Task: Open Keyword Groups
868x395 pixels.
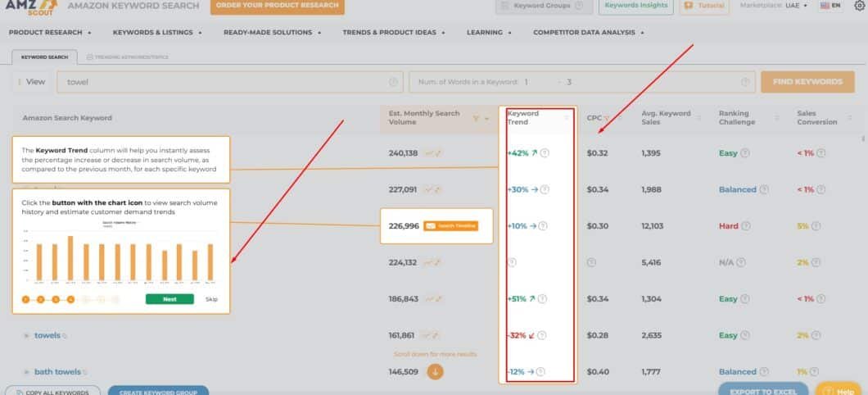Action: tap(544, 6)
